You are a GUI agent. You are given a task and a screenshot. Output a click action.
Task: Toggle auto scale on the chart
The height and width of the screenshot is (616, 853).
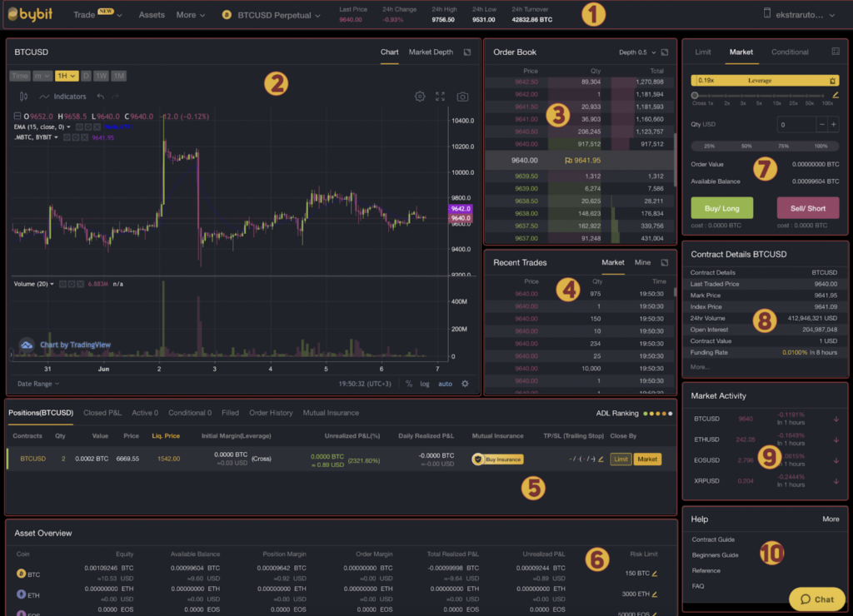click(445, 384)
